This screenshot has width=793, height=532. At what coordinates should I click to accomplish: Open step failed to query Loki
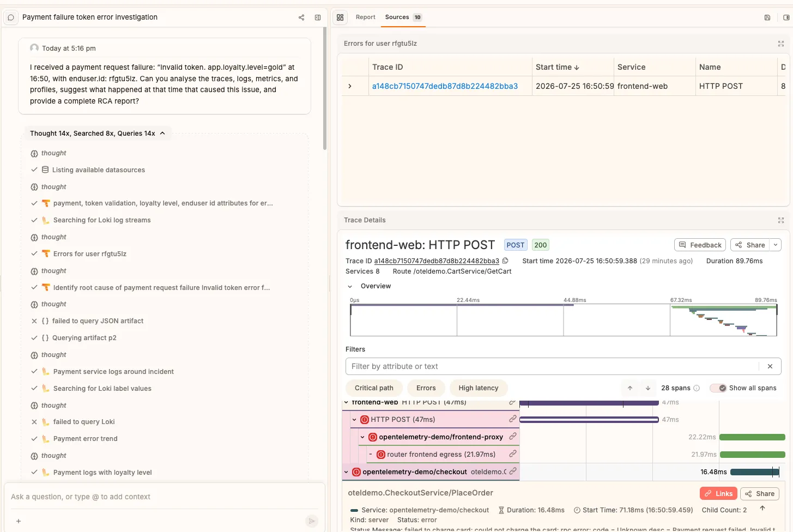(84, 422)
